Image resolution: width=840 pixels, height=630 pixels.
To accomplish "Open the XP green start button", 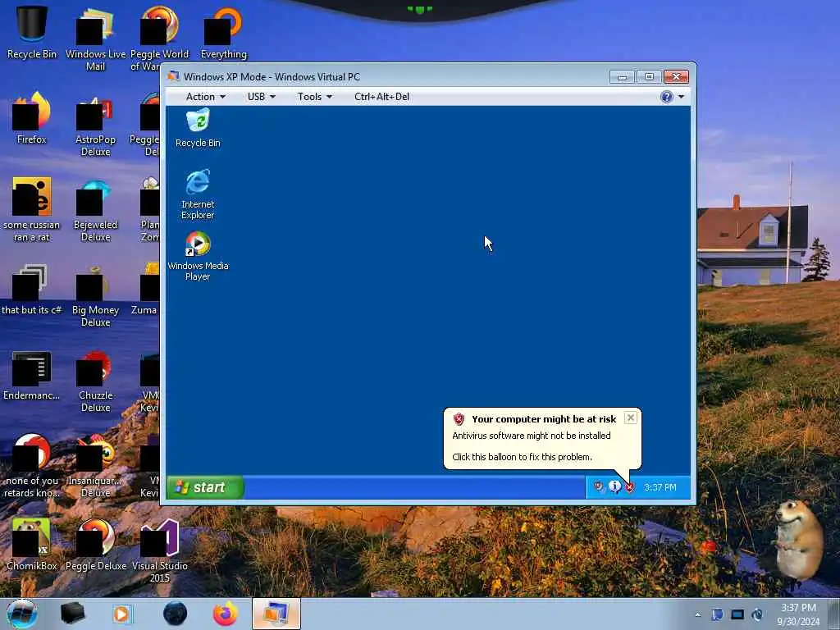I will (x=205, y=487).
